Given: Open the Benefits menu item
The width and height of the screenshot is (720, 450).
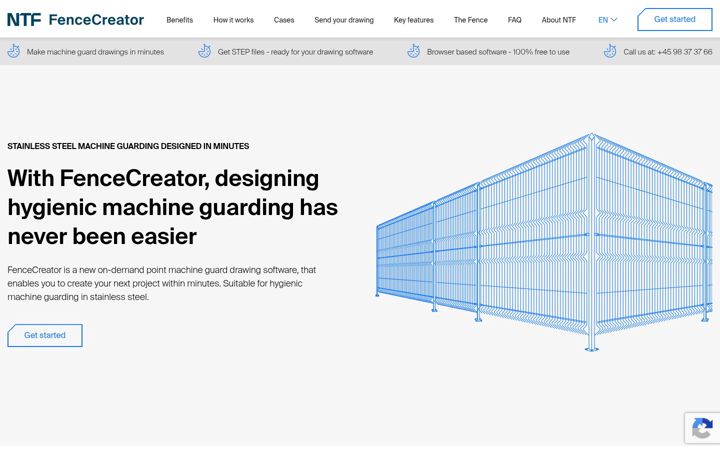Looking at the screenshot, I should click(180, 20).
